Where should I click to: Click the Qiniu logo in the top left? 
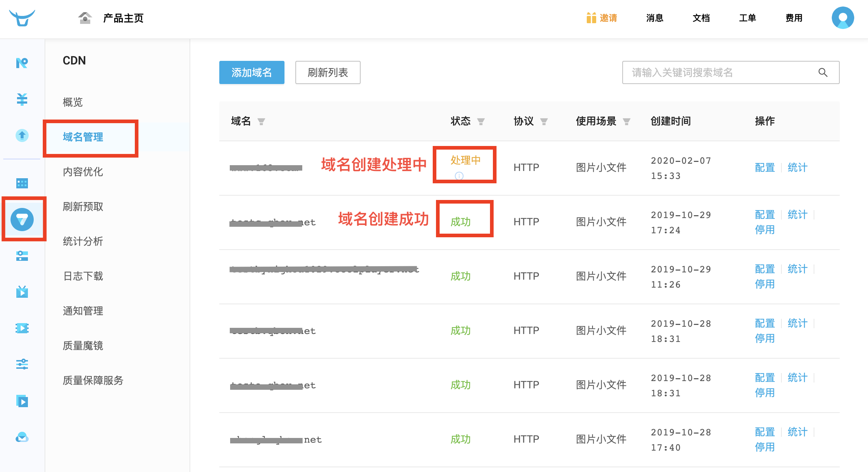[x=22, y=18]
